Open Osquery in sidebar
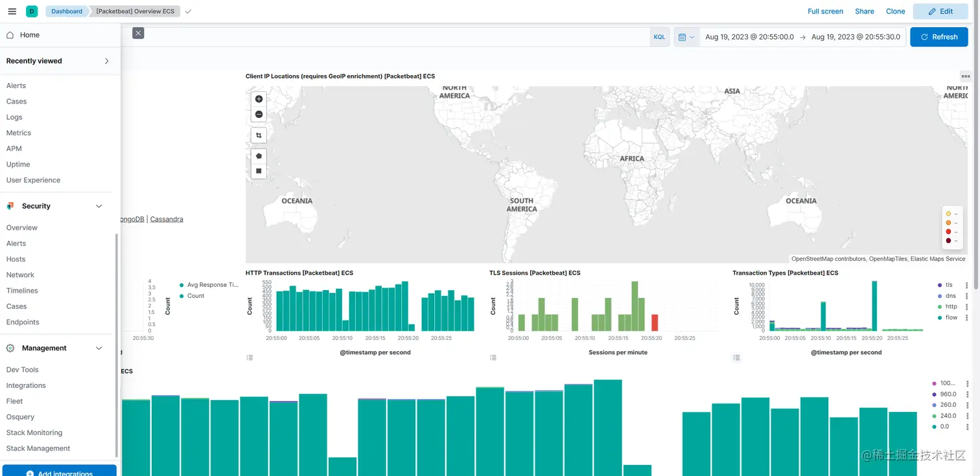Viewport: 980px width, 476px height. click(20, 417)
